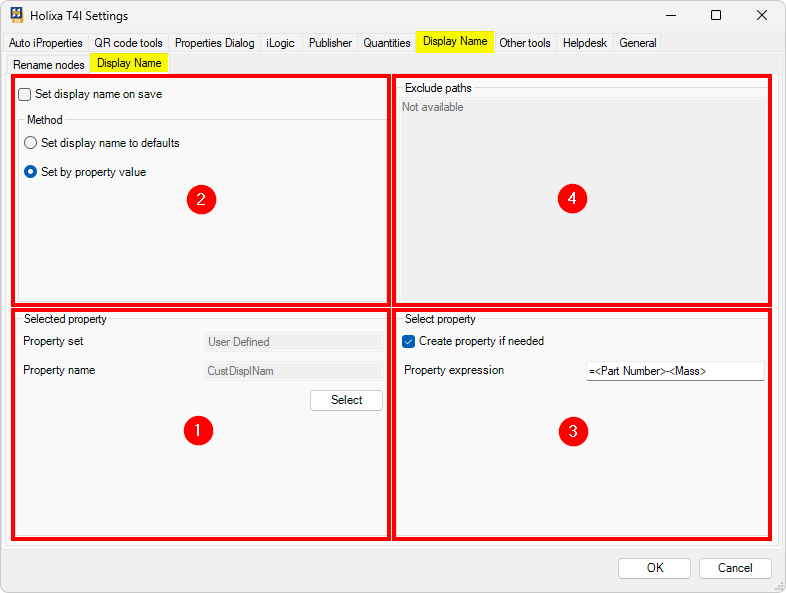
Task: Switch to the Rename nodes sub-tab
Action: (x=49, y=65)
